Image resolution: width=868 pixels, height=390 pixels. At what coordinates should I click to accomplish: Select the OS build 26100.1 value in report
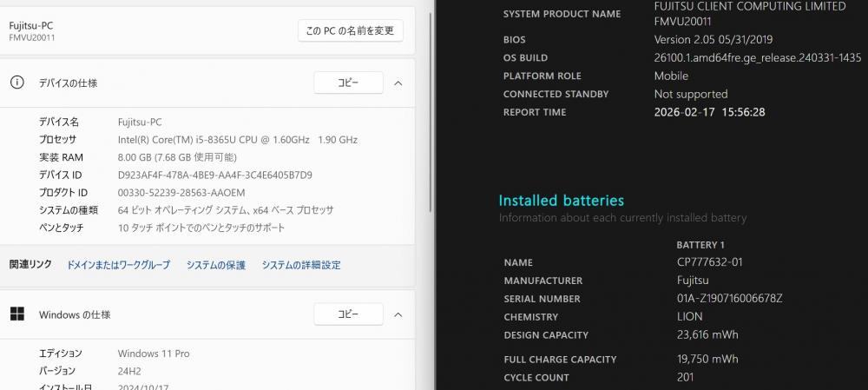pos(758,57)
